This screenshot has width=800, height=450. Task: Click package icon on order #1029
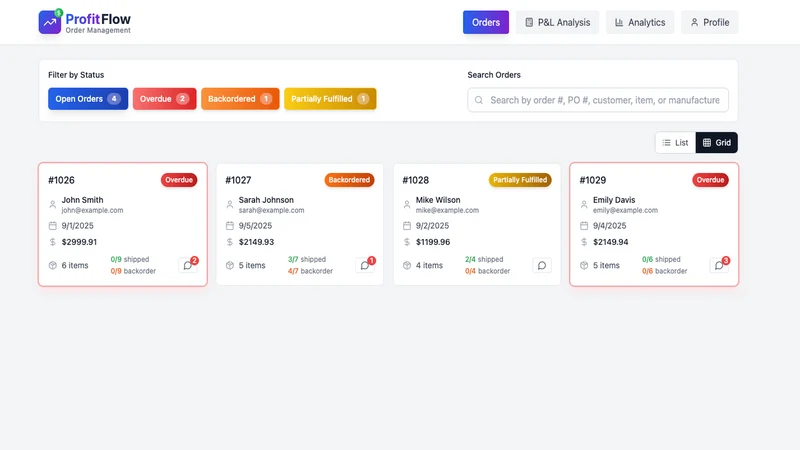[x=584, y=265]
